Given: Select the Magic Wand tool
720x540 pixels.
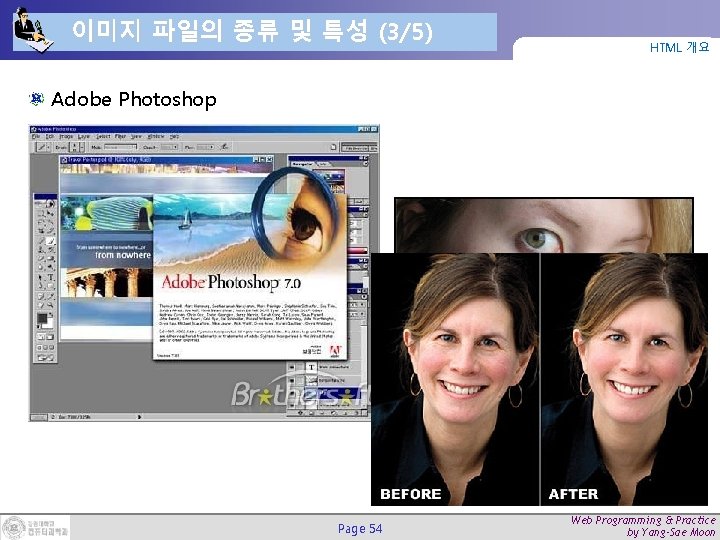Looking at the screenshot, I should point(51,222).
